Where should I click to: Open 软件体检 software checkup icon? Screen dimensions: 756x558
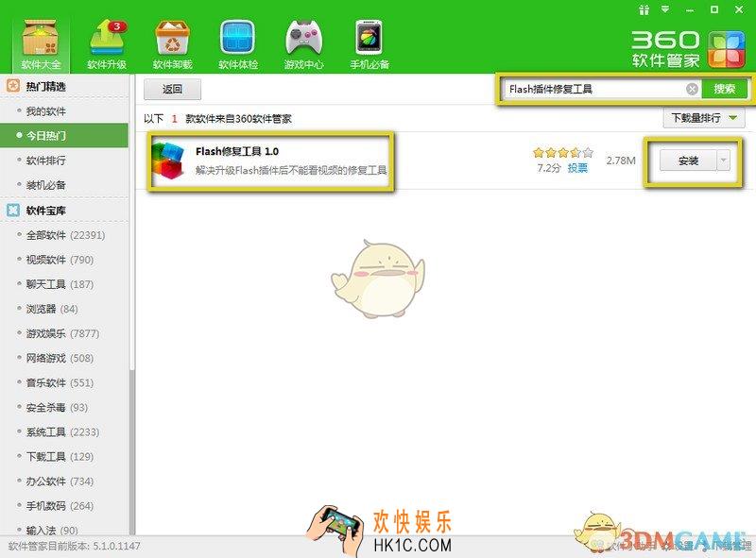238,44
